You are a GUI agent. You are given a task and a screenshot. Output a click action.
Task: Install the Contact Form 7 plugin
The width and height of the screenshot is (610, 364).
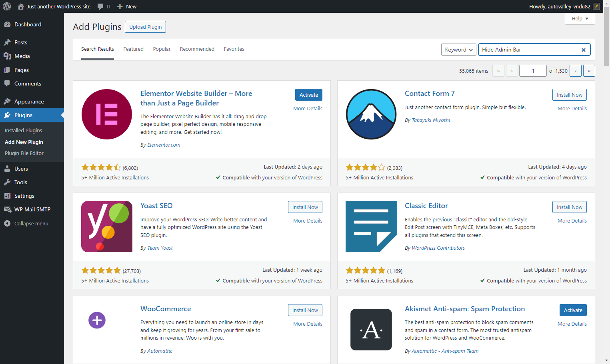(570, 95)
